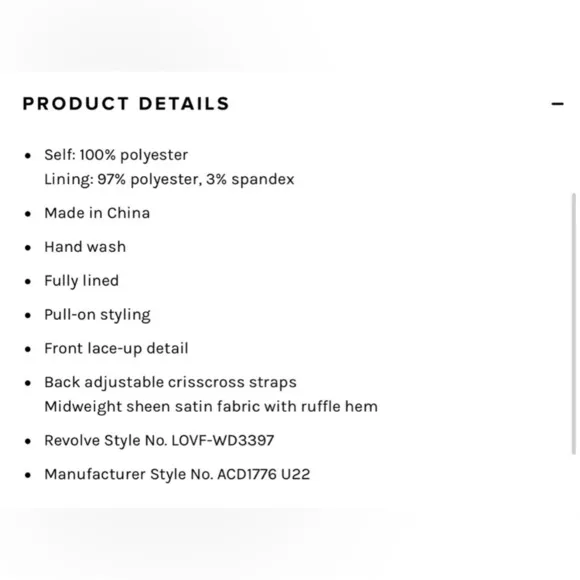580x580 pixels.
Task: Click Manufacturer Style No. ACD1776 U22
Action: 177,475
